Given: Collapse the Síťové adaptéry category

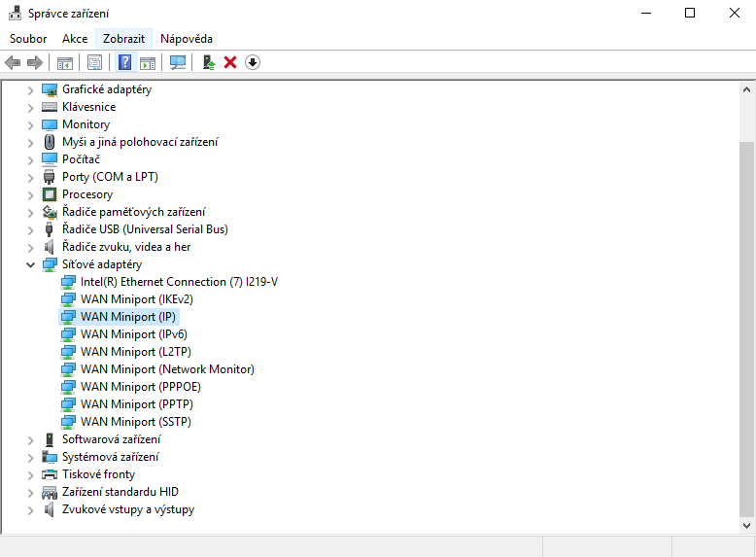Looking at the screenshot, I should point(30,264).
